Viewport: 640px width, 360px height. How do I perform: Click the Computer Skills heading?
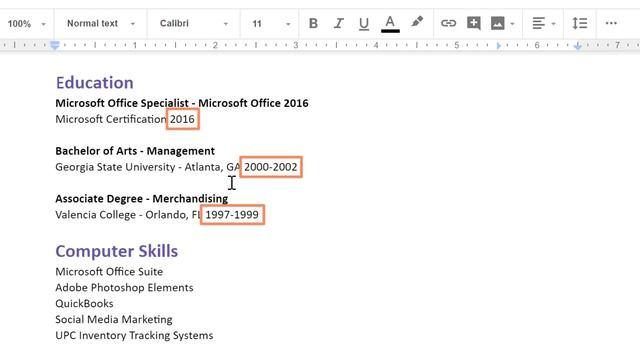[117, 251]
